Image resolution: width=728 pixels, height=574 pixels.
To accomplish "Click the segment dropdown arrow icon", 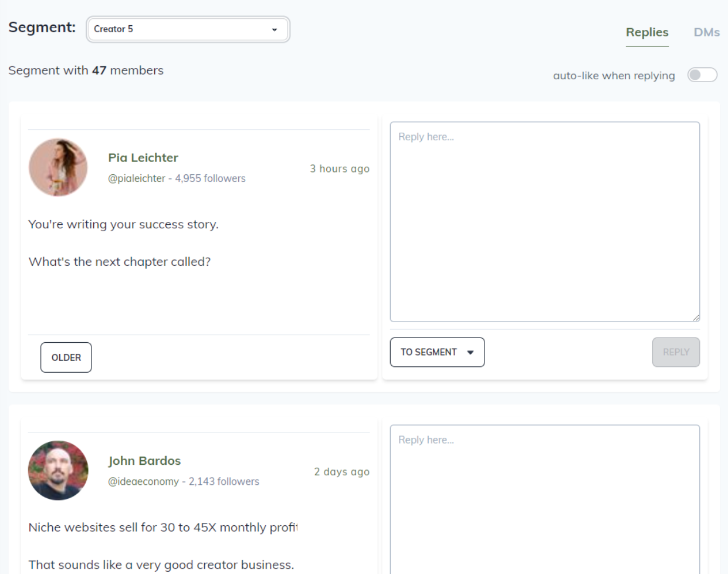I will point(275,29).
